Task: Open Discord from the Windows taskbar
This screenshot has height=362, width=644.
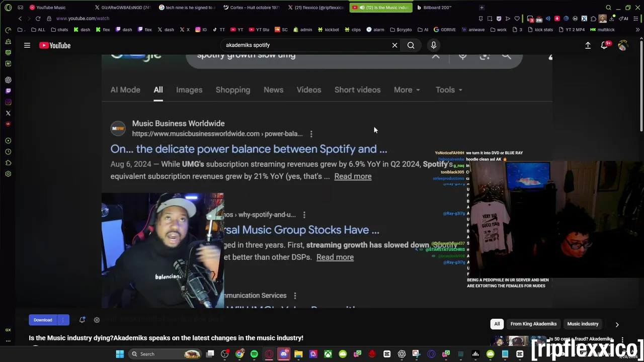Action: point(284,354)
